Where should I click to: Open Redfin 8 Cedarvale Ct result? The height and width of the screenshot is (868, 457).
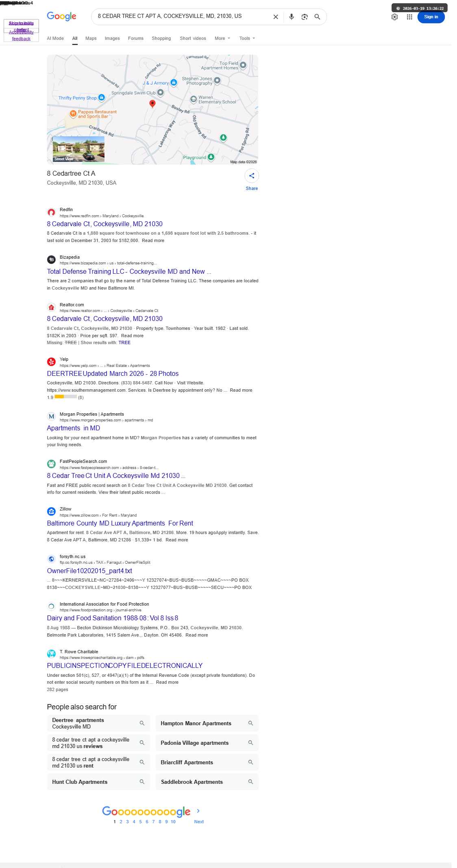coord(104,224)
